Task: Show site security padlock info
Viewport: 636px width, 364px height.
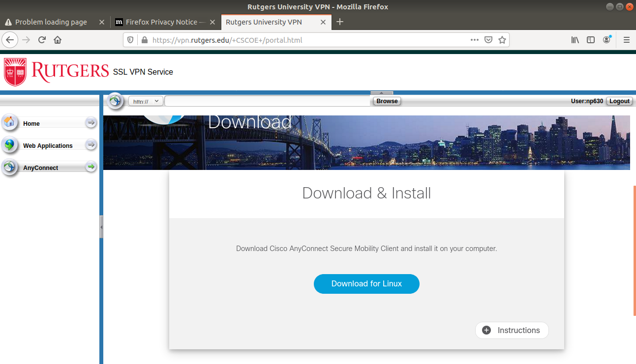Action: click(144, 40)
